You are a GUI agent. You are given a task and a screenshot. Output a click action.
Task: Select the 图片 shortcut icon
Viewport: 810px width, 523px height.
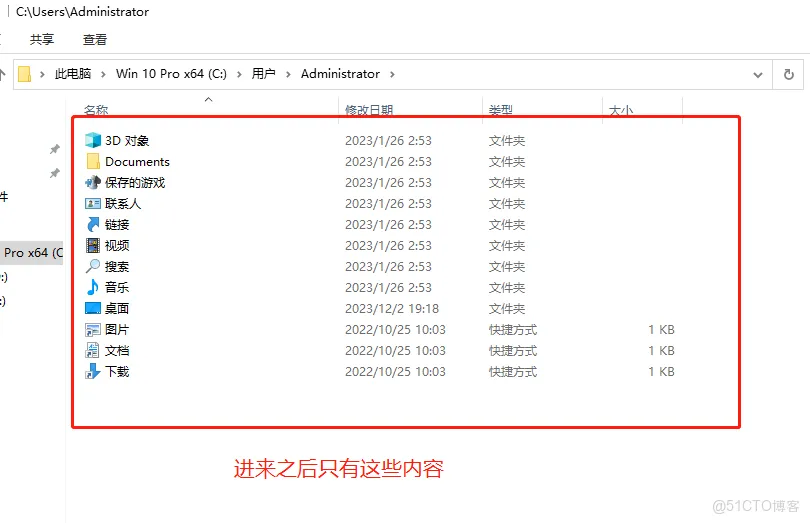(93, 330)
